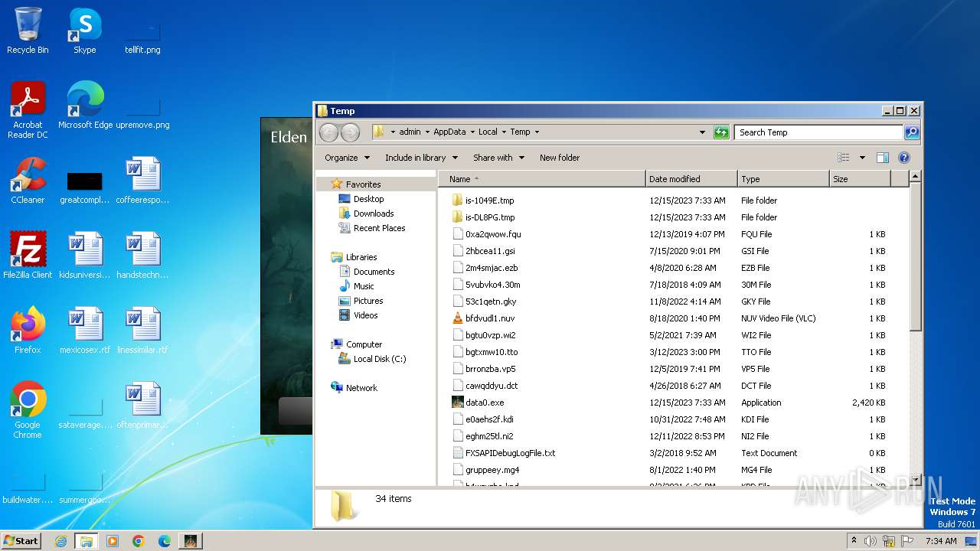Click into the Search Temp field
980x551 pixels.
pos(818,132)
